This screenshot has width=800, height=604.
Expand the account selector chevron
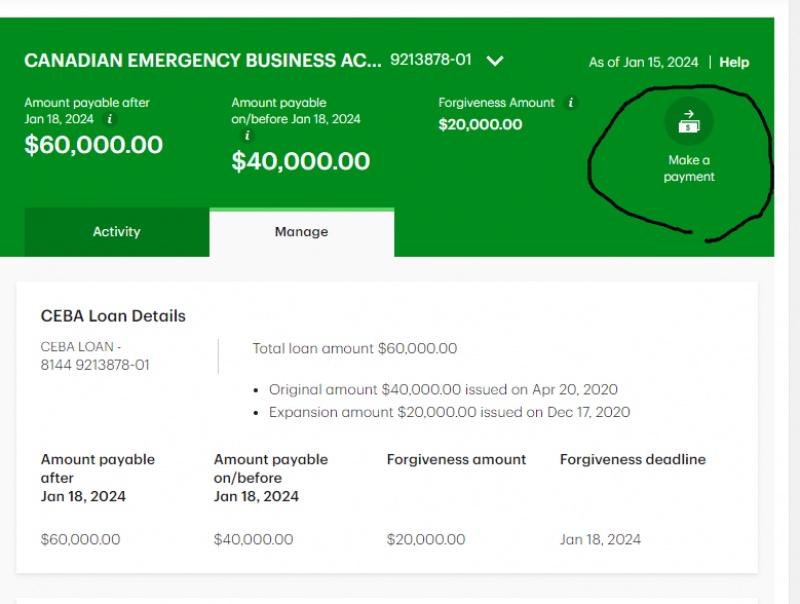tap(495, 61)
